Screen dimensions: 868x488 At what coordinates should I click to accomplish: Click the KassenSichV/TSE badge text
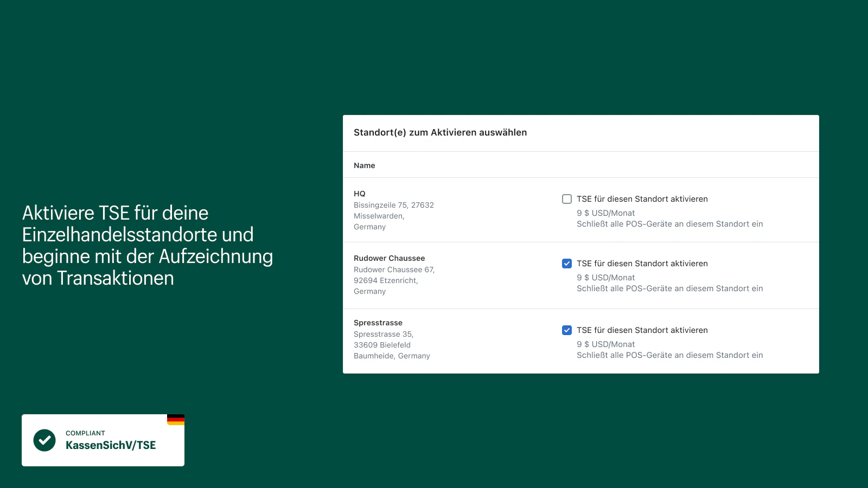pos(111,445)
